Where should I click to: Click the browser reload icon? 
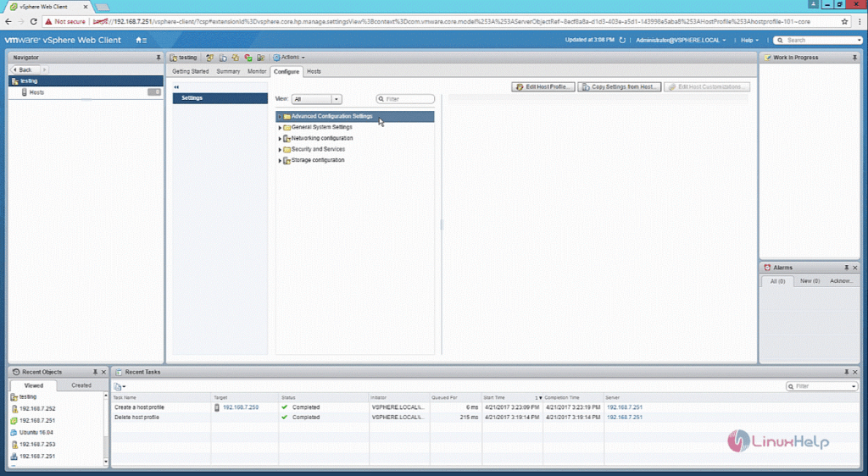tap(33, 21)
